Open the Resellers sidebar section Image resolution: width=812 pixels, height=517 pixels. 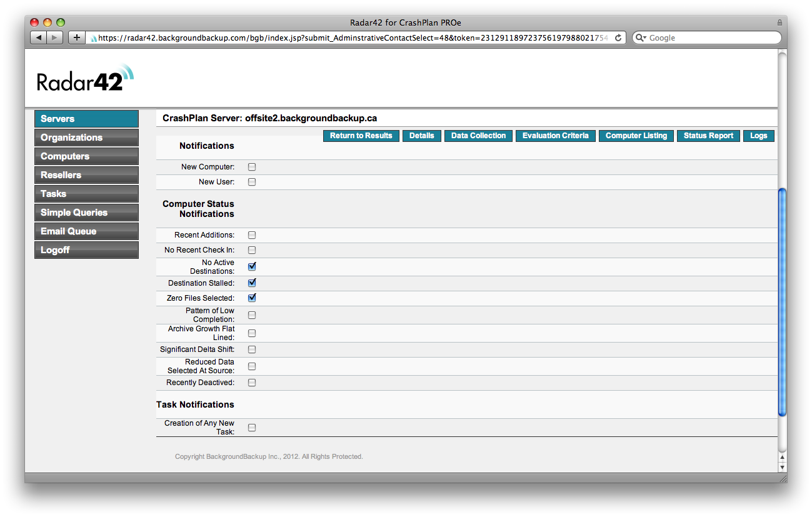click(x=86, y=175)
